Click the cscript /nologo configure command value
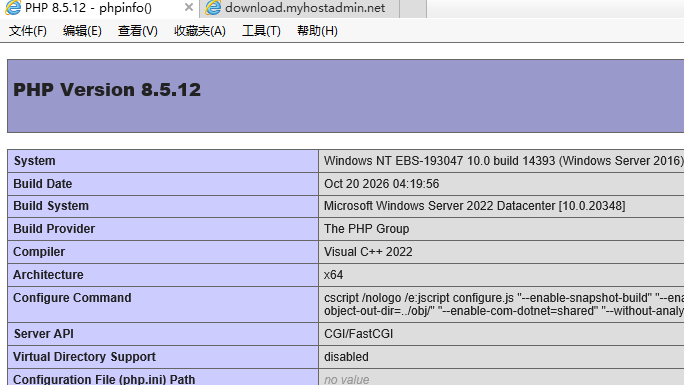Viewport: 684px width, 385px height. pos(504,304)
